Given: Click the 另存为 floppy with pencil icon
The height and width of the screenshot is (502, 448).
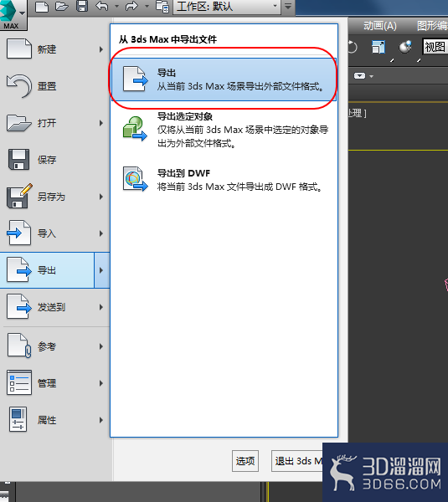Looking at the screenshot, I should pyautogui.click(x=19, y=196).
